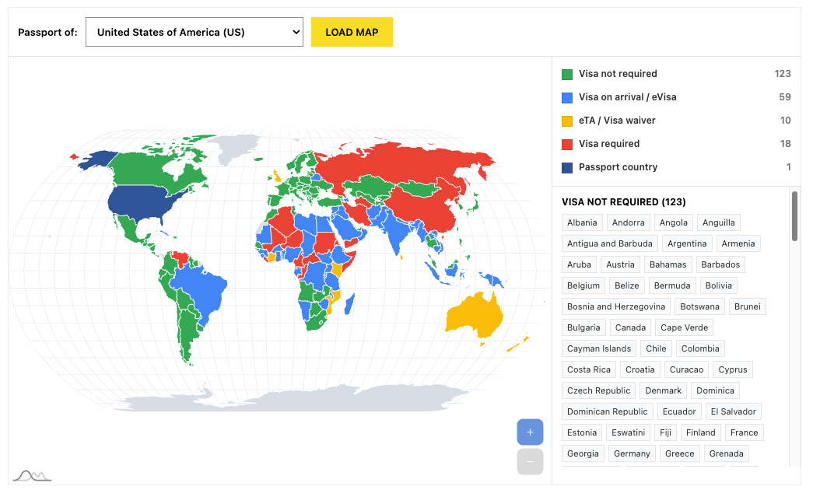Click the Belize country tag
The image size is (813, 504).
pyautogui.click(x=627, y=285)
